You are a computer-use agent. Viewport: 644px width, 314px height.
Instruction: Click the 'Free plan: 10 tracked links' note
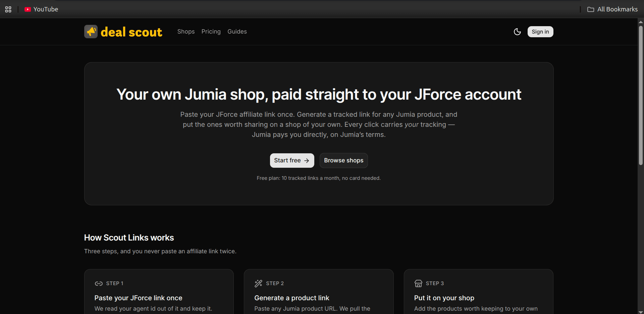pos(319,178)
